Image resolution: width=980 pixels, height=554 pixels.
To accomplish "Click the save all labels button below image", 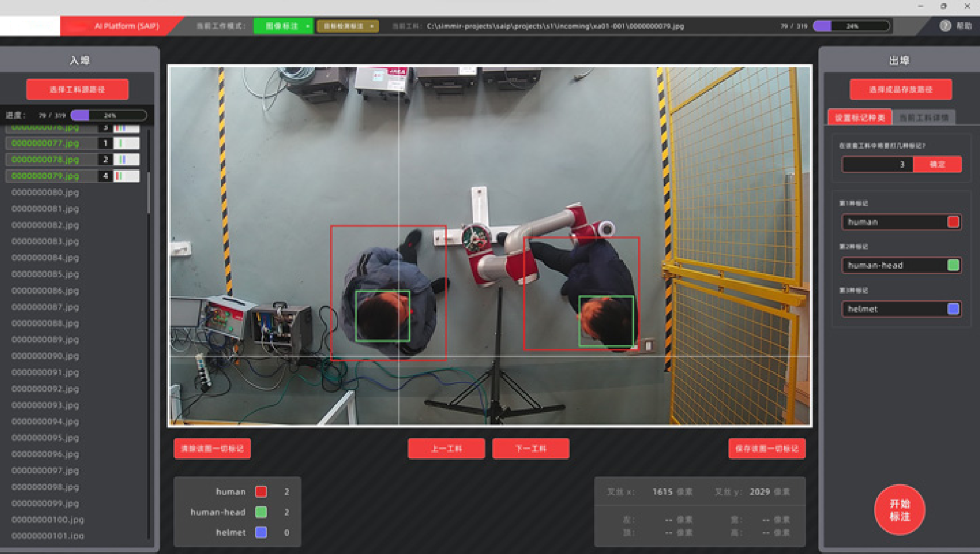I will pyautogui.click(x=766, y=448).
